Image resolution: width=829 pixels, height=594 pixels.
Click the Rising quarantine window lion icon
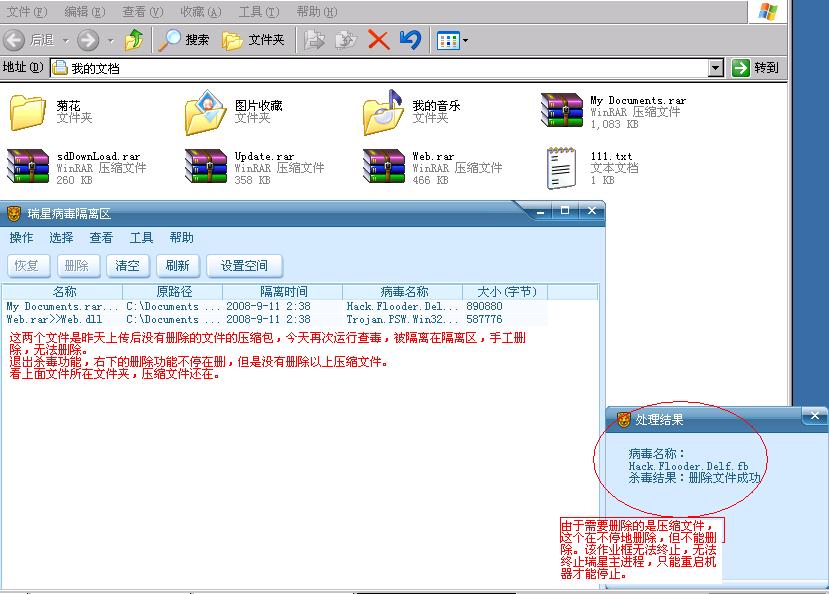click(14, 214)
